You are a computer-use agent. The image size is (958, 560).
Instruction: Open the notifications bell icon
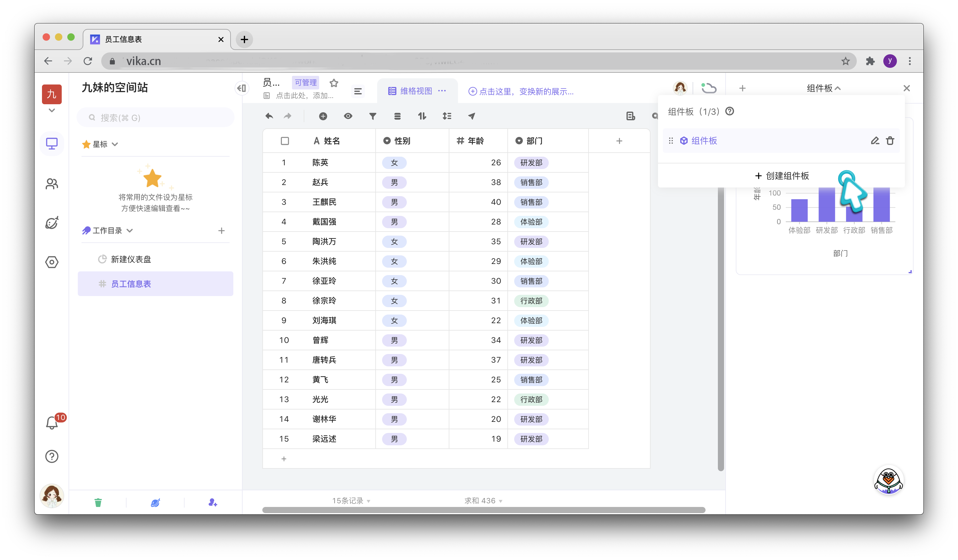52,423
